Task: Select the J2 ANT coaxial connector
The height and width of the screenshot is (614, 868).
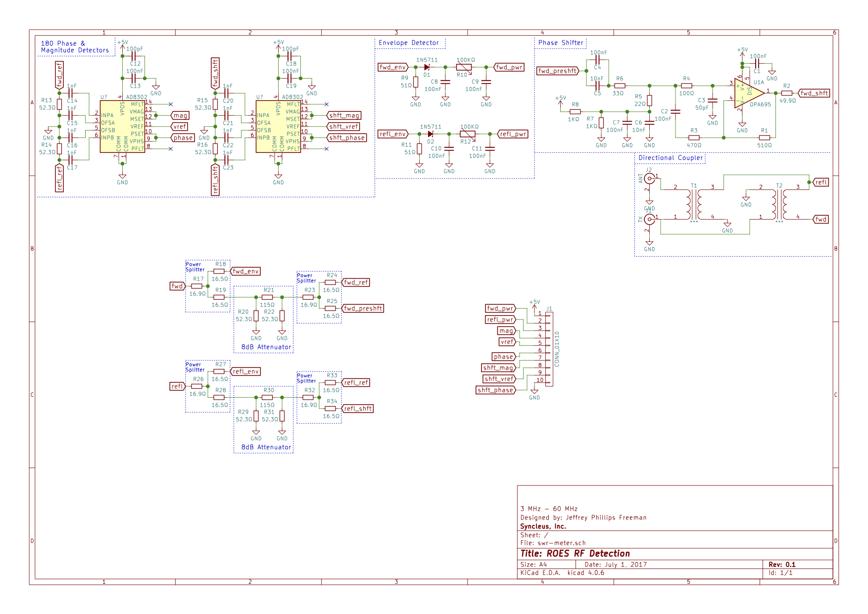Action: [649, 179]
